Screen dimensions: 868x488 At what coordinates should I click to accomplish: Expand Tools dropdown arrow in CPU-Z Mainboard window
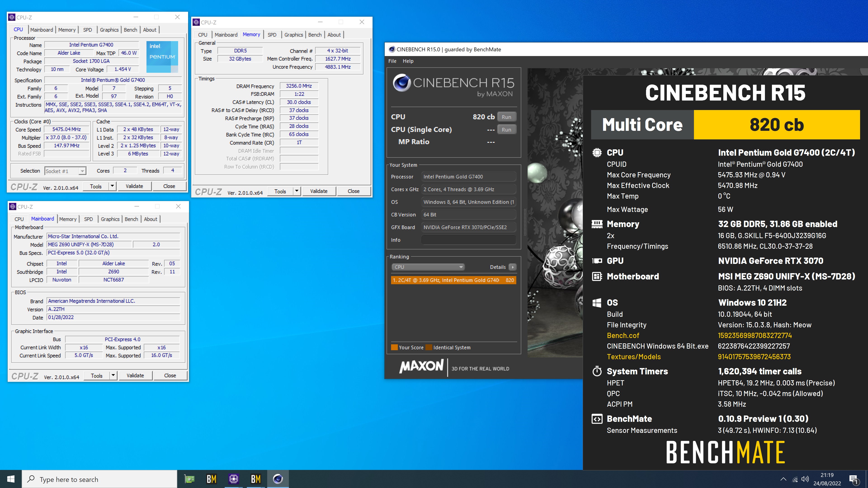(113, 375)
